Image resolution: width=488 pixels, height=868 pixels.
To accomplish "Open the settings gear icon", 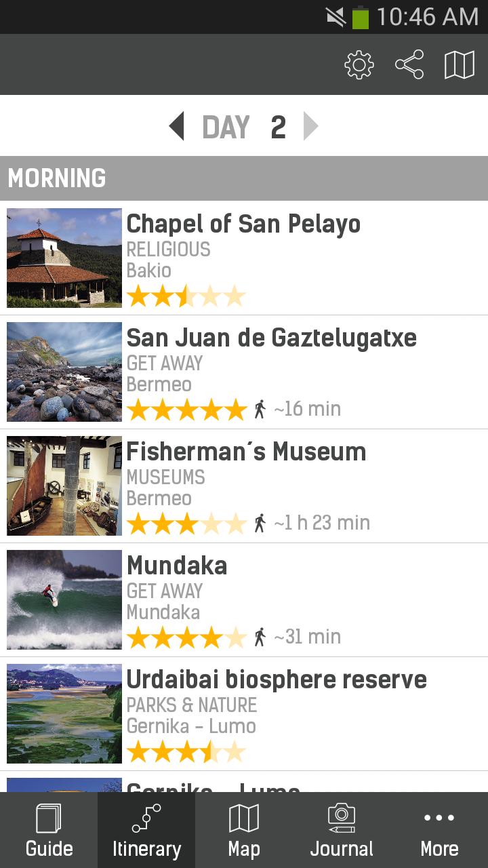I will (359, 65).
